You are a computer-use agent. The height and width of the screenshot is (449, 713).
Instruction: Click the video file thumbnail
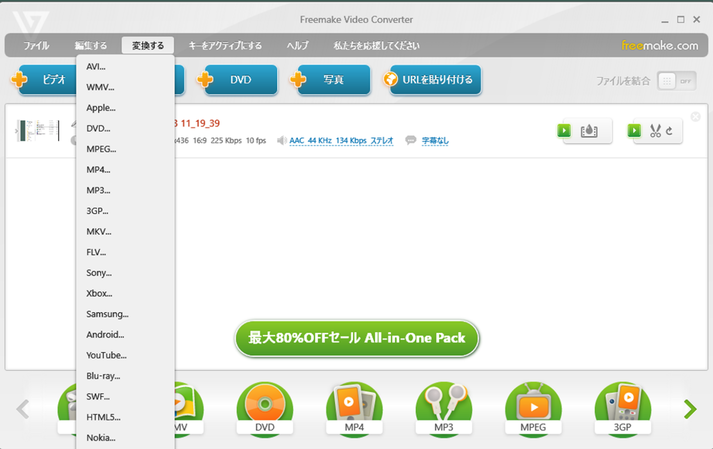point(38,131)
